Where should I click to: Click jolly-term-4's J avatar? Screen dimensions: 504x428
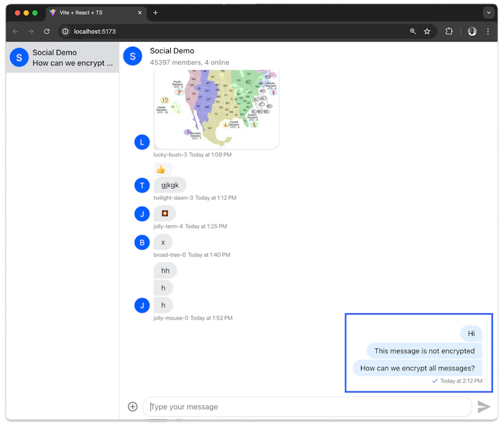[142, 214]
